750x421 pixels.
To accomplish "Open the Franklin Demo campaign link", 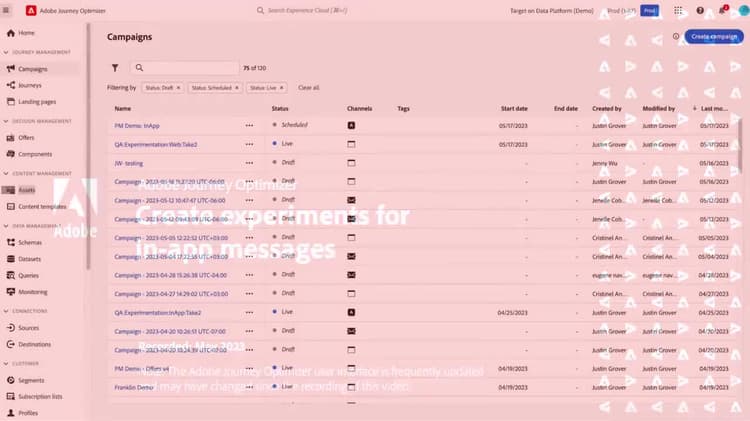I will click(x=133, y=387).
